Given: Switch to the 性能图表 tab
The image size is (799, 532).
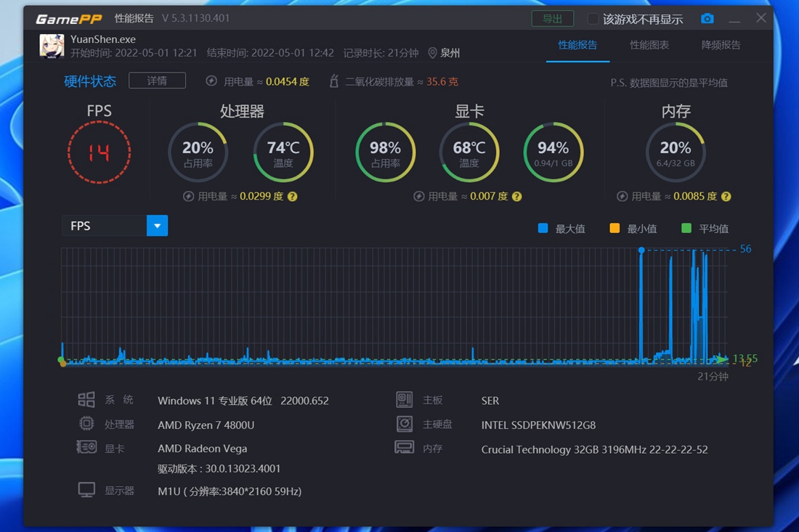Looking at the screenshot, I should point(649,45).
